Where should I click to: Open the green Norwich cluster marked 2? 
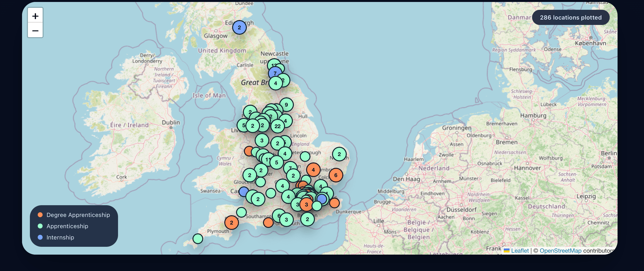coord(339,154)
